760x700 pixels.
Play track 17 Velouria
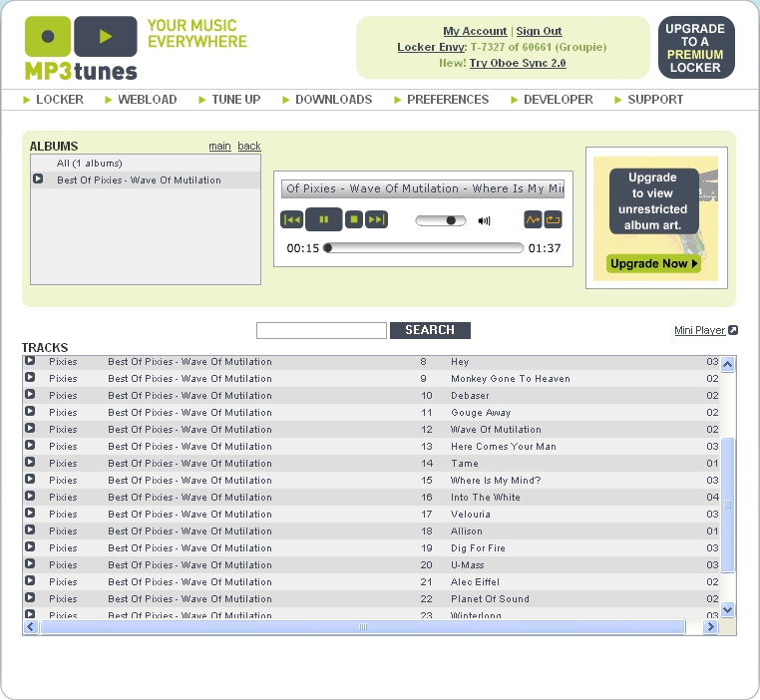30,513
